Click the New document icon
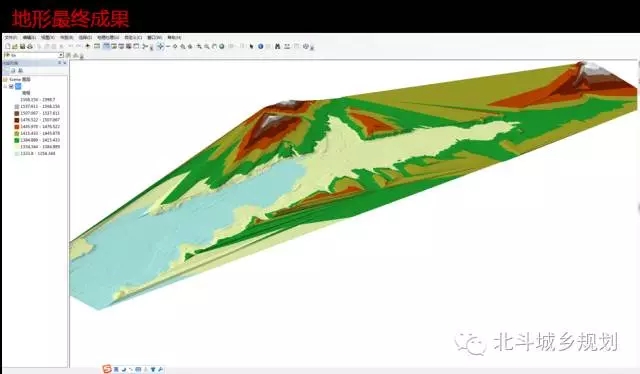Screen dimensions: 640x374 [7, 46]
